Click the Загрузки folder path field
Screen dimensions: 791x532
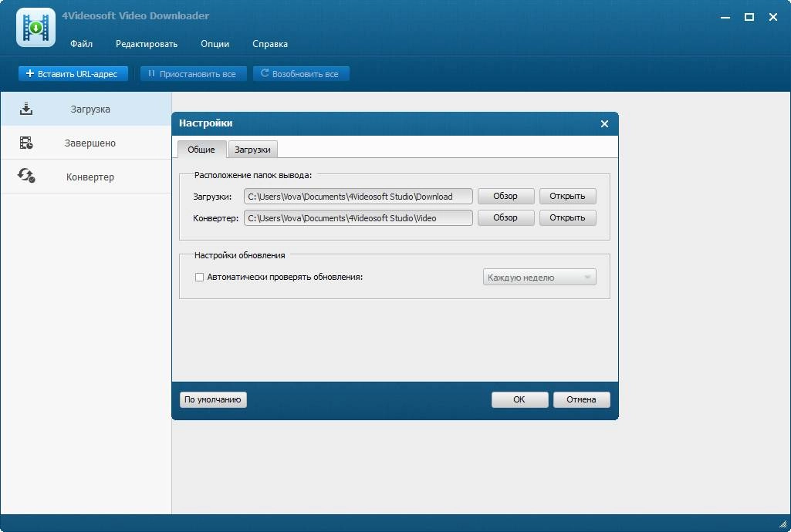[x=358, y=197]
